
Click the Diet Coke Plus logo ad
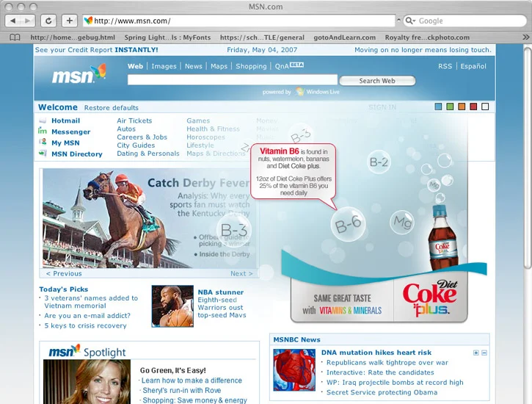click(x=430, y=298)
